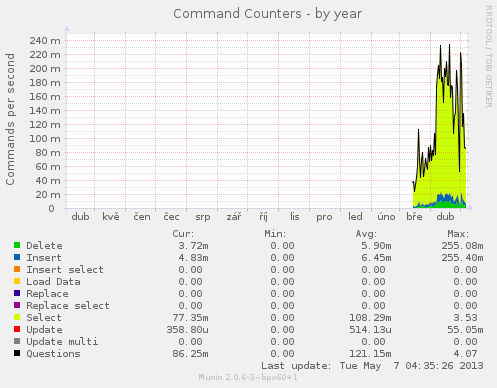Click the 'pro' month label on x-axis

click(324, 217)
